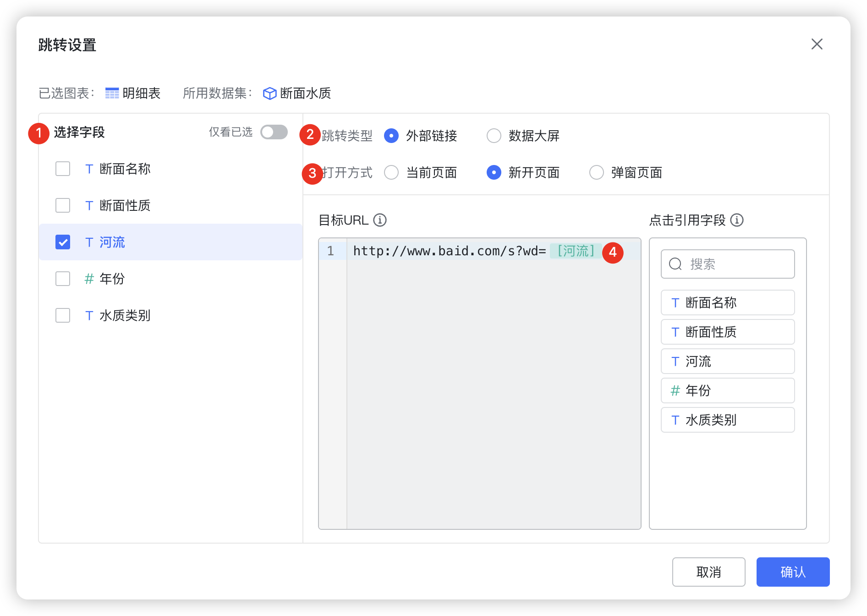
Task: Click the 新开页面 label text
Action: (534, 172)
